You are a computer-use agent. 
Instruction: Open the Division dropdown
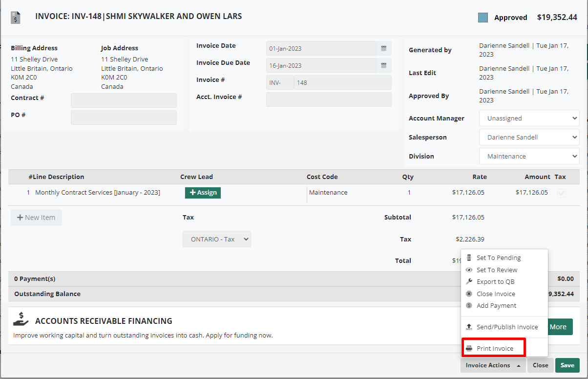[x=529, y=156]
